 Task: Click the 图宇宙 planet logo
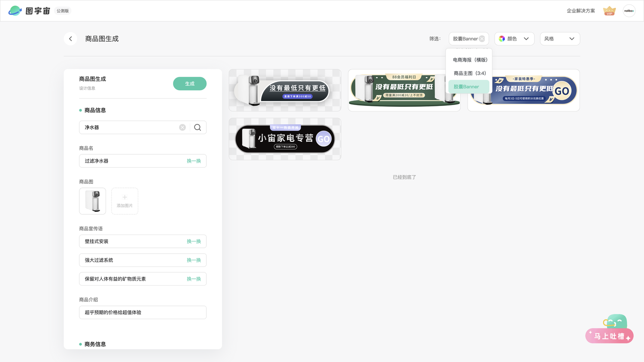click(15, 11)
